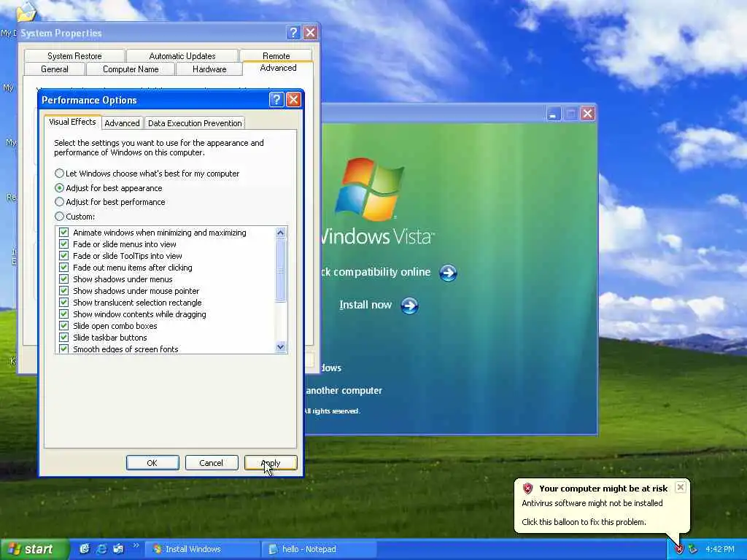Click the shield icon in the risk balloon
This screenshot has width=747, height=560.
527,489
